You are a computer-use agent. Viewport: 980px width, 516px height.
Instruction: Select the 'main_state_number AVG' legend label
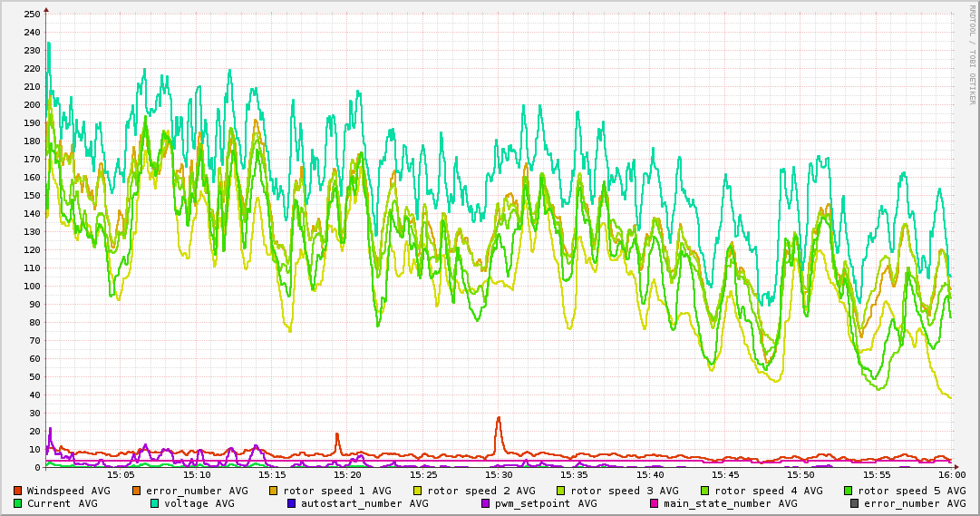tap(731, 503)
